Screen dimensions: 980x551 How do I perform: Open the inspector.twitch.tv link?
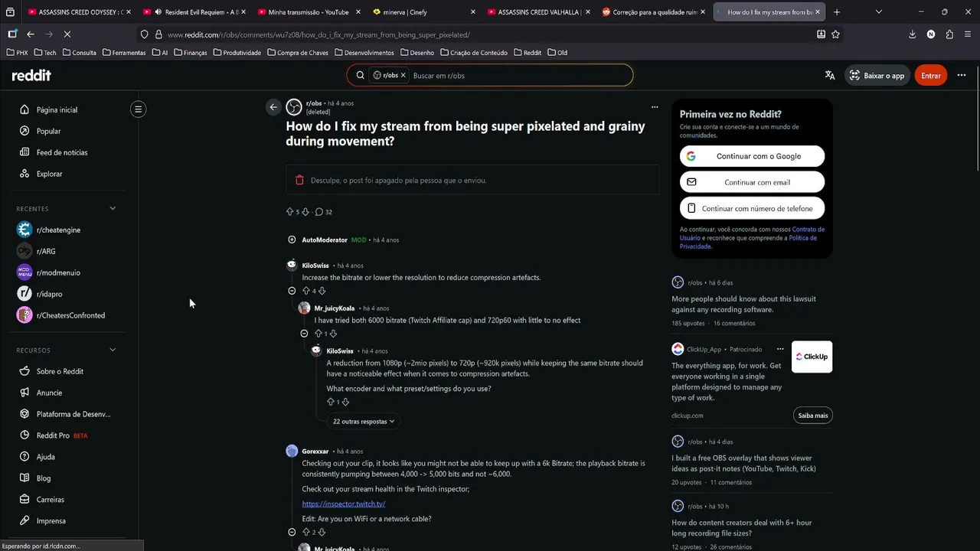[343, 504]
